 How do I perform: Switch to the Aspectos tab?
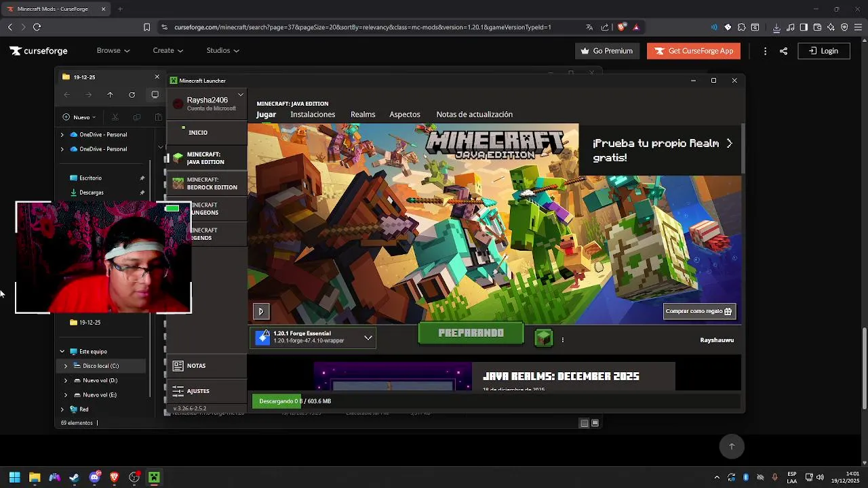pyautogui.click(x=405, y=115)
